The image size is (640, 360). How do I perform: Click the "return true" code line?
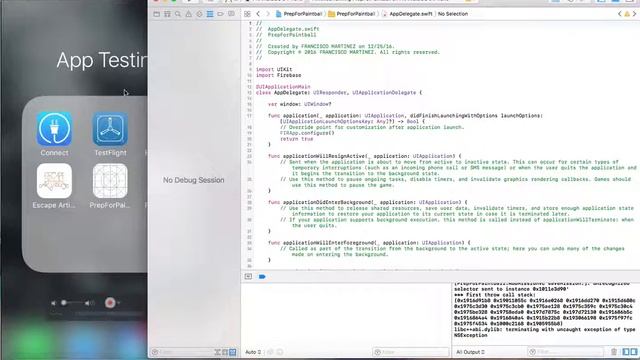point(296,139)
